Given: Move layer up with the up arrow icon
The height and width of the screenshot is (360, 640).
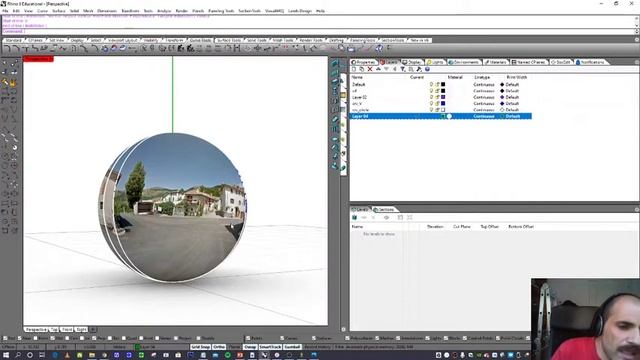Looking at the screenshot, I should pyautogui.click(x=378, y=69).
